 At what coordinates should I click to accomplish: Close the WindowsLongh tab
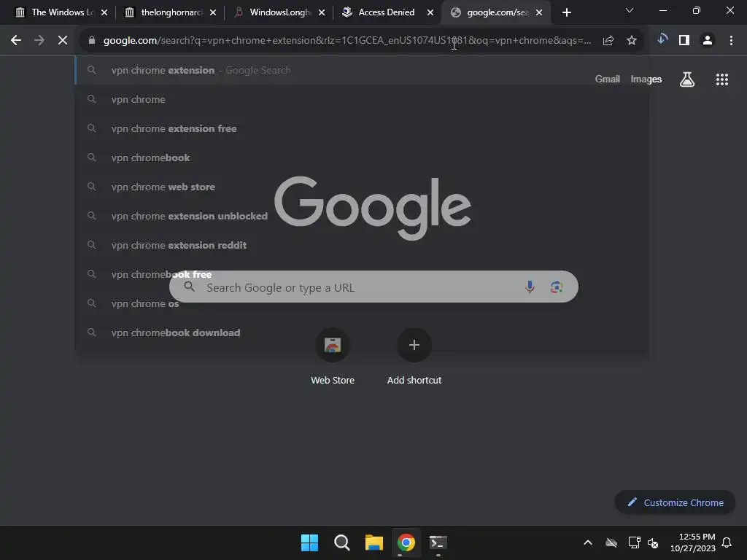(322, 12)
